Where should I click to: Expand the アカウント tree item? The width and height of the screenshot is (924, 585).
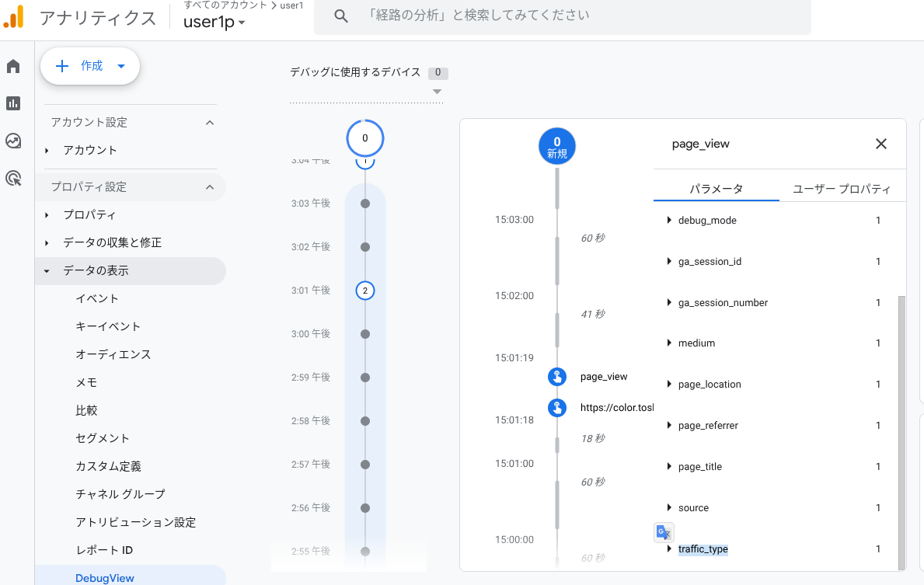point(47,151)
